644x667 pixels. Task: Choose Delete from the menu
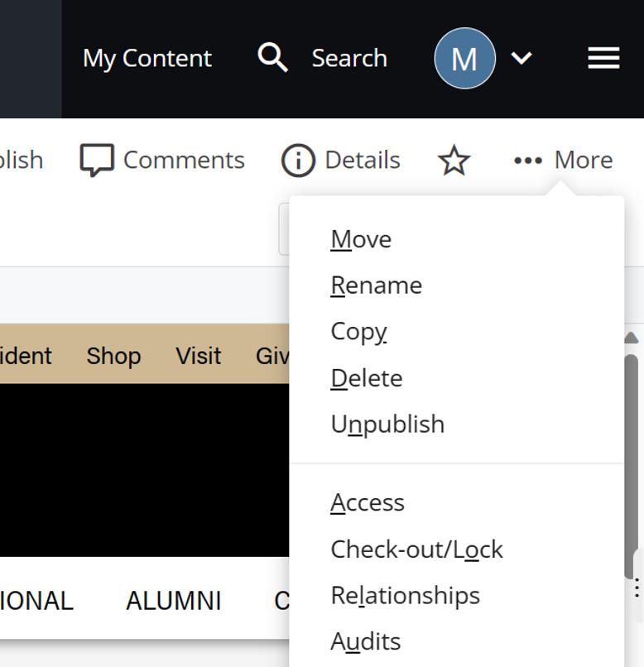click(366, 378)
